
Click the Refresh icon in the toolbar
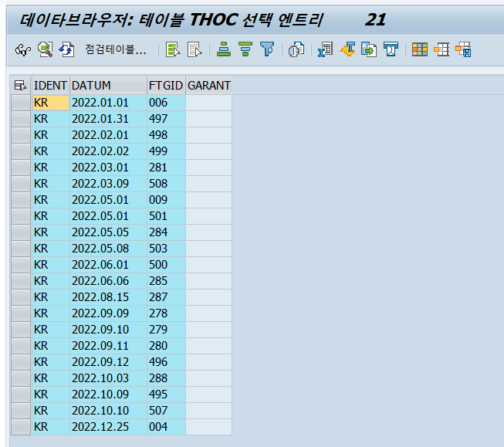pyautogui.click(x=66, y=50)
